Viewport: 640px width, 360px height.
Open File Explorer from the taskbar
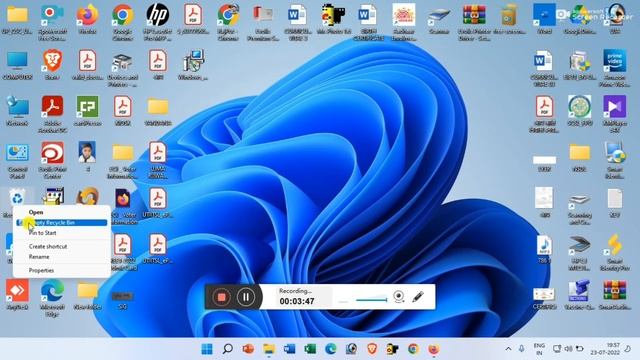click(269, 349)
